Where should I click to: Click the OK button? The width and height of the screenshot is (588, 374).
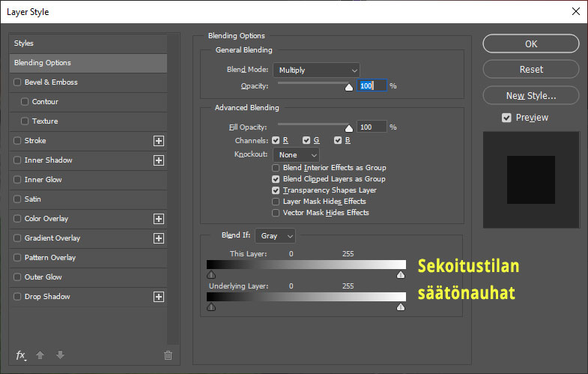531,44
